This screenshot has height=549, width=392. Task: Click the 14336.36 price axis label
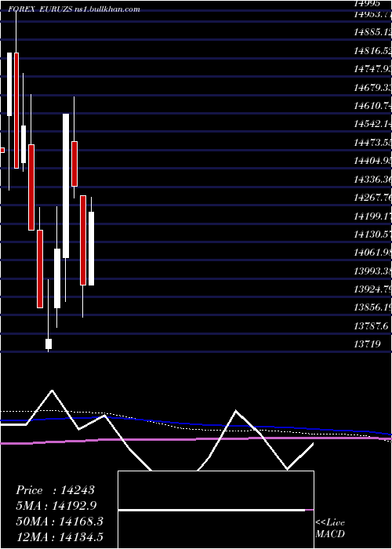372,180
